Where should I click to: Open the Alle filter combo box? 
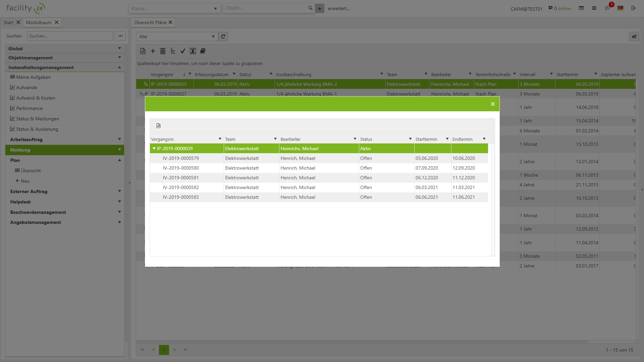coord(177,37)
